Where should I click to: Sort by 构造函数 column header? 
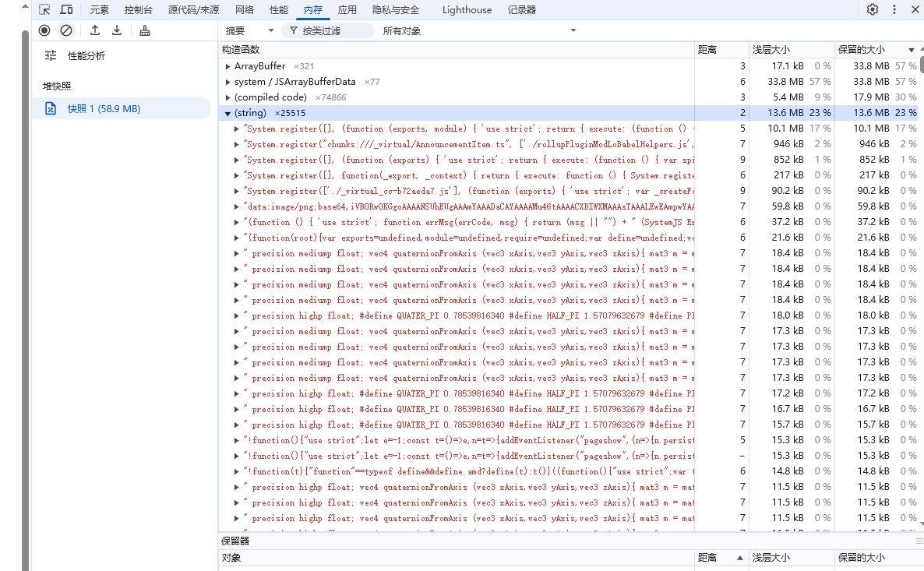[457, 50]
